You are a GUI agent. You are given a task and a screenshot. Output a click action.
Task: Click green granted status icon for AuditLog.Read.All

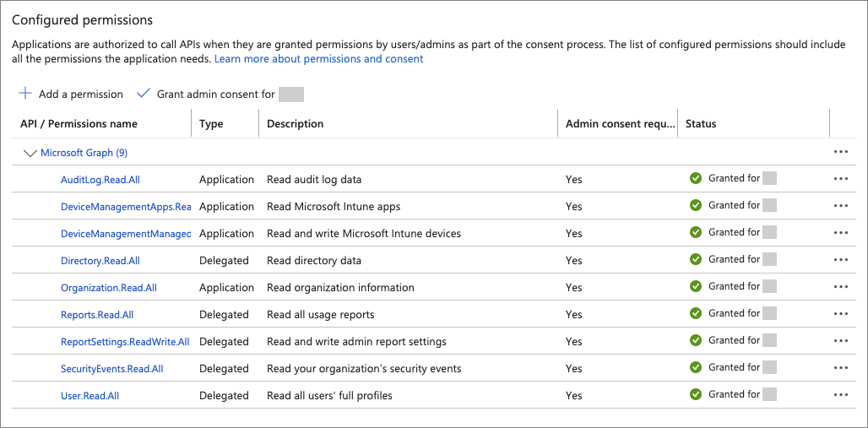point(695,178)
